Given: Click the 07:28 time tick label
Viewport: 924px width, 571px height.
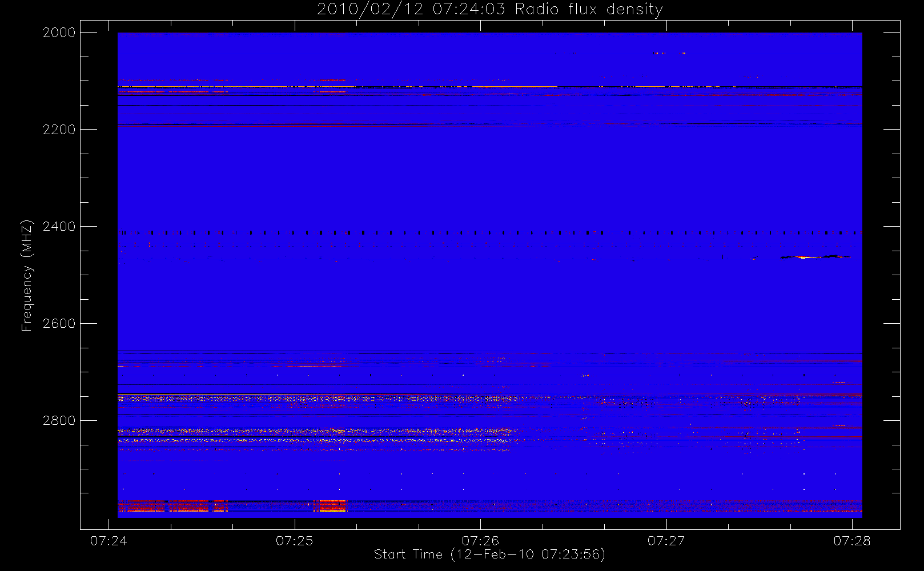Looking at the screenshot, I should 852,541.
